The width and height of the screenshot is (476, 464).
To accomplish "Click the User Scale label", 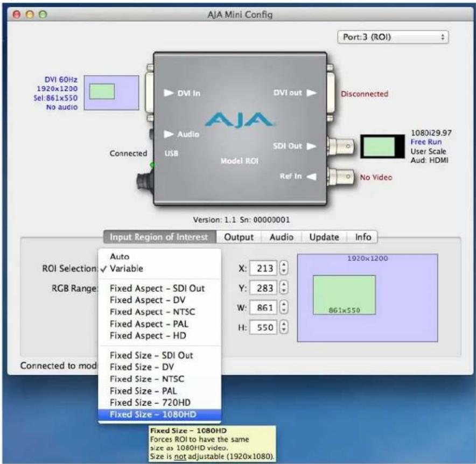I will tap(428, 151).
